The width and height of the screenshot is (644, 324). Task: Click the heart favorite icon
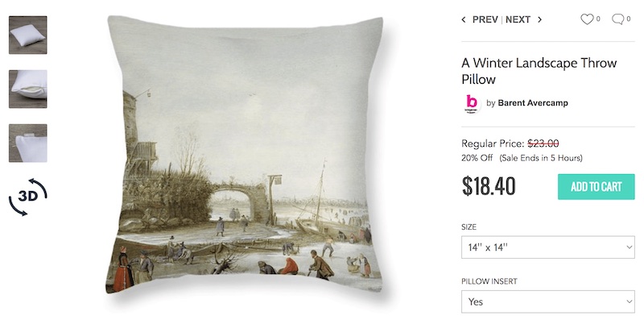(x=587, y=19)
